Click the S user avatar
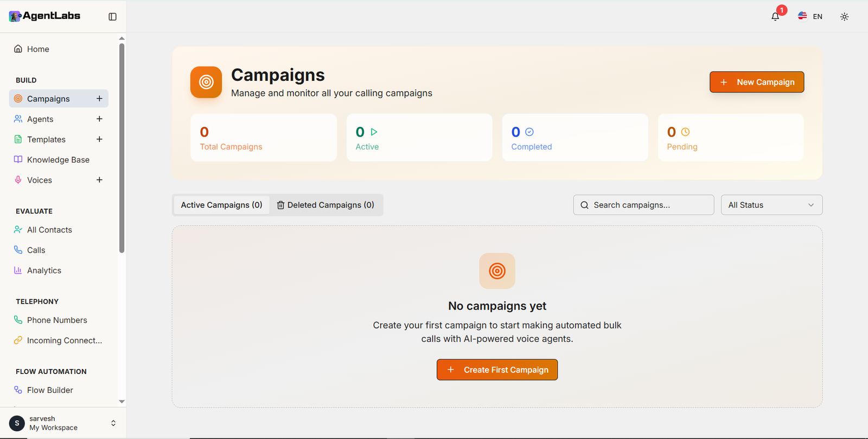868x439 pixels. pos(17,423)
